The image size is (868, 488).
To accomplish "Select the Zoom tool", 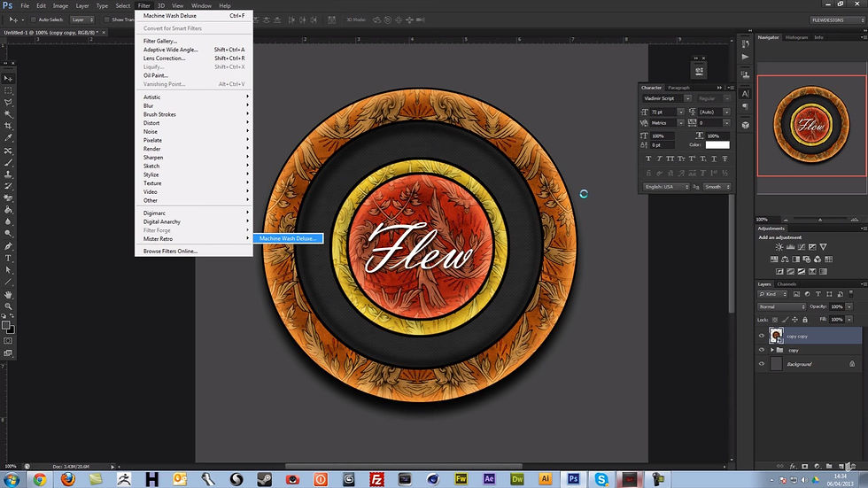I will click(x=8, y=306).
